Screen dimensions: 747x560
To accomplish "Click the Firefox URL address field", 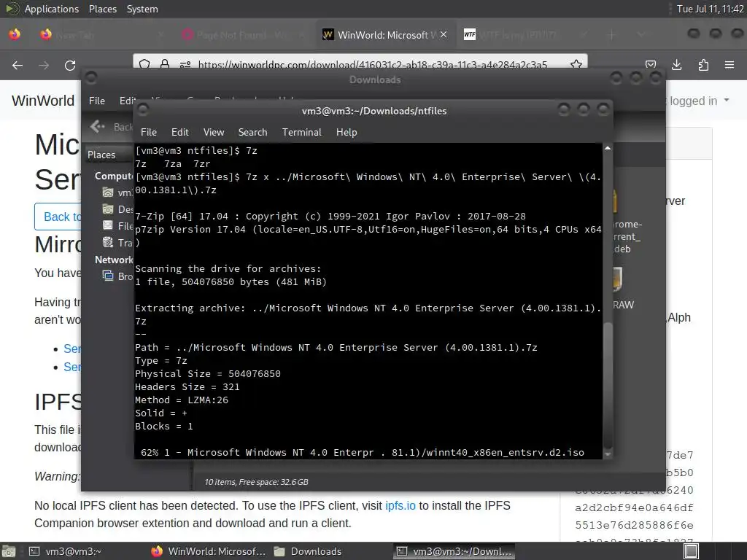I will 372,64.
